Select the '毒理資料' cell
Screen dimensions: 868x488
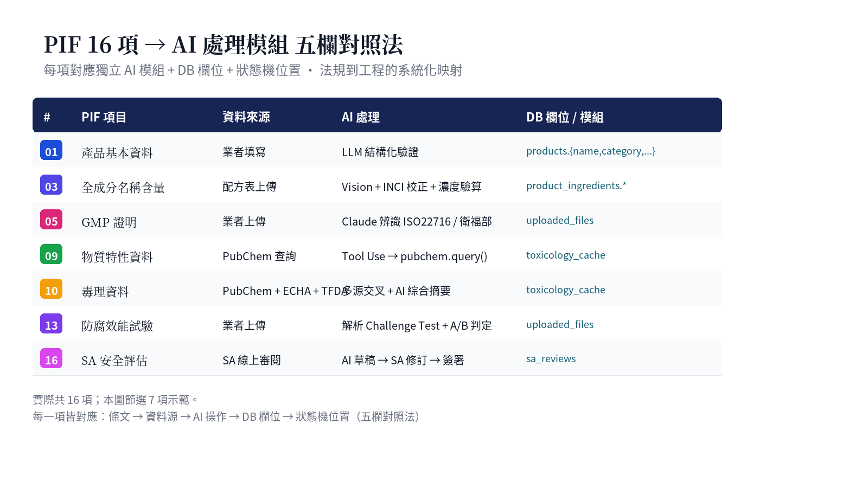[x=105, y=292]
